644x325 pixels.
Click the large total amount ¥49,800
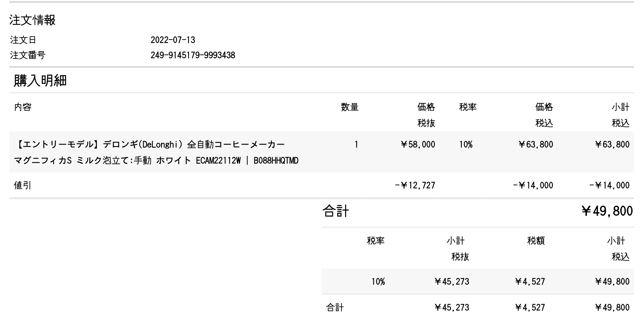[x=607, y=211]
